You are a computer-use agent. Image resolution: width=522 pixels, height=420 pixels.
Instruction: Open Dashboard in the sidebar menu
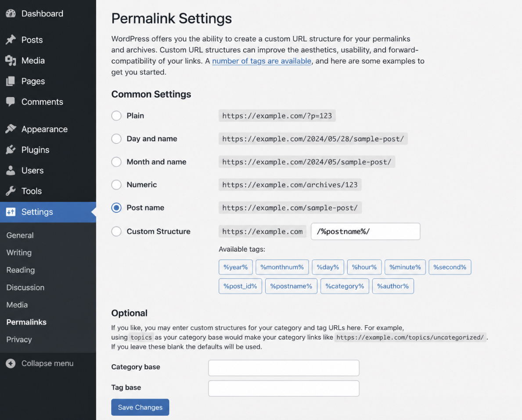[42, 14]
